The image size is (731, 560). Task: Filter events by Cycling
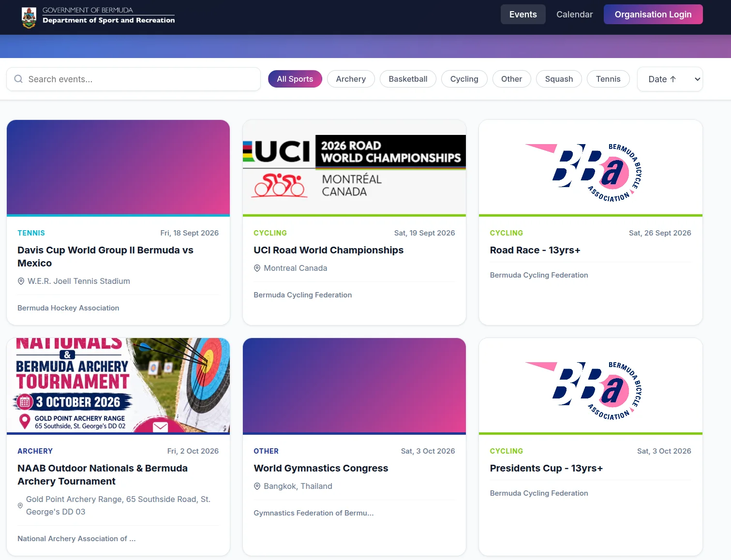point(464,79)
